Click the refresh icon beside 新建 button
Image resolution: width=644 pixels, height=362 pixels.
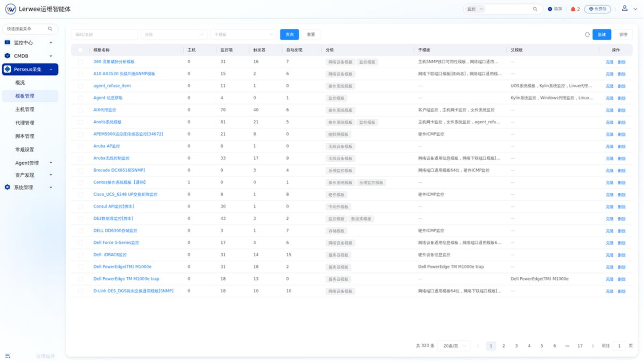[x=587, y=35]
